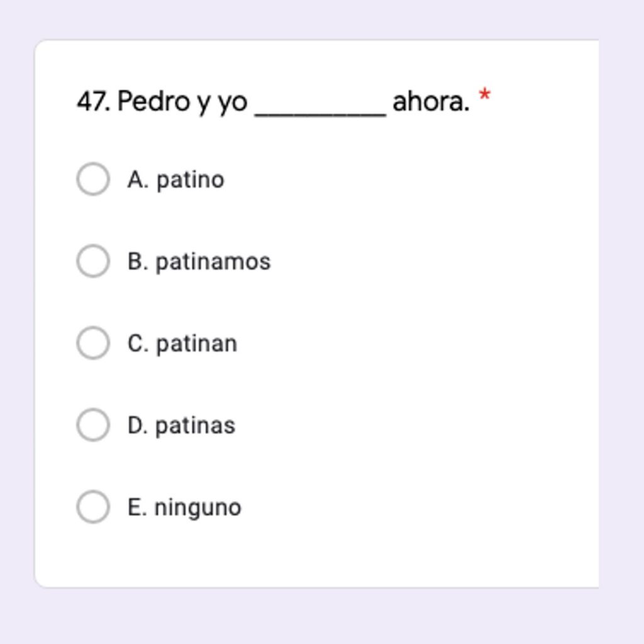Select the radio button for option C. patinan

tap(93, 343)
